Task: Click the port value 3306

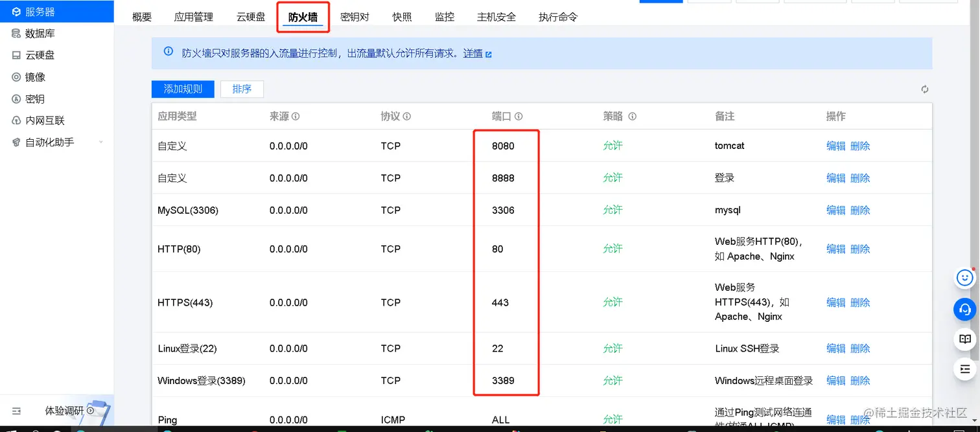Action: click(503, 210)
